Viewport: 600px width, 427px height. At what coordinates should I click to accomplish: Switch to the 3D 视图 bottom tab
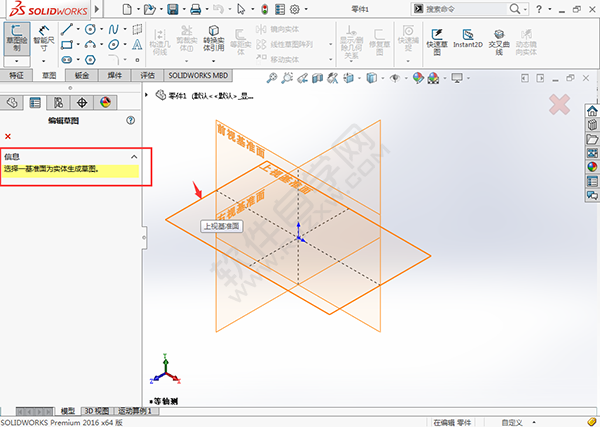click(x=97, y=411)
